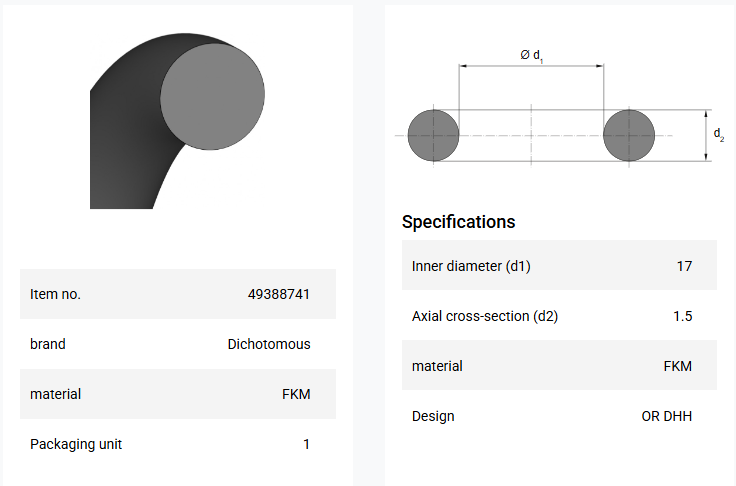
Task: Click the left cross-section circle in diagram
Action: pos(433,135)
